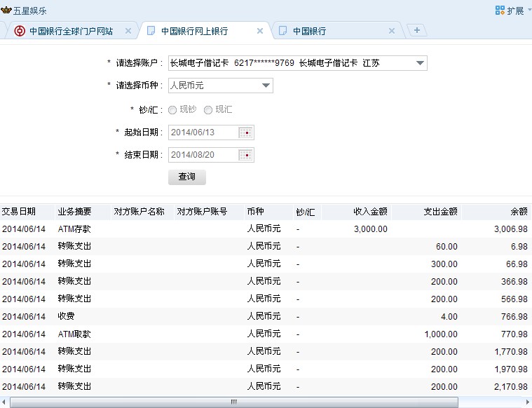The image size is (532, 408).
Task: Click the new tab plus button
Action: (417, 30)
